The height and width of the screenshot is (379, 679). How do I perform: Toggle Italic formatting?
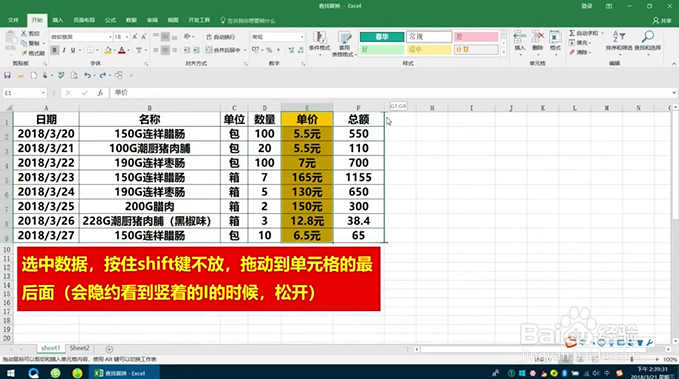64,50
